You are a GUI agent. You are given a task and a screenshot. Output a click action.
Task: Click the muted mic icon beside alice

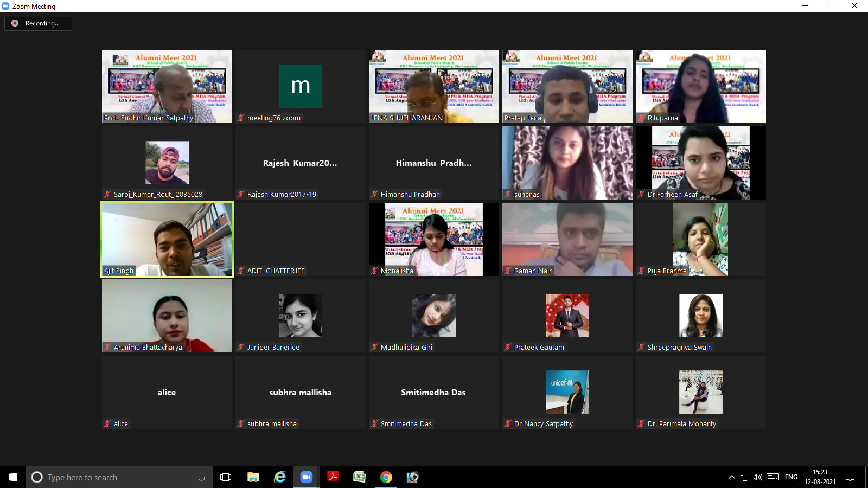[x=107, y=424]
